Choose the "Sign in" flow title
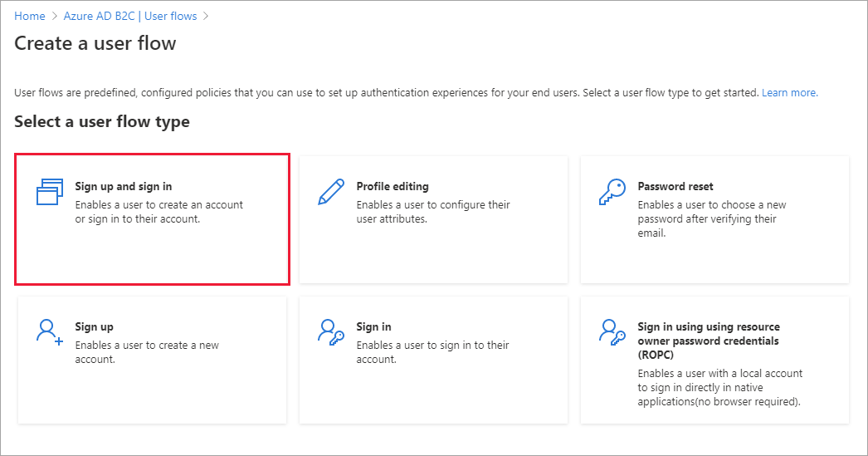The image size is (868, 456). pos(373,326)
